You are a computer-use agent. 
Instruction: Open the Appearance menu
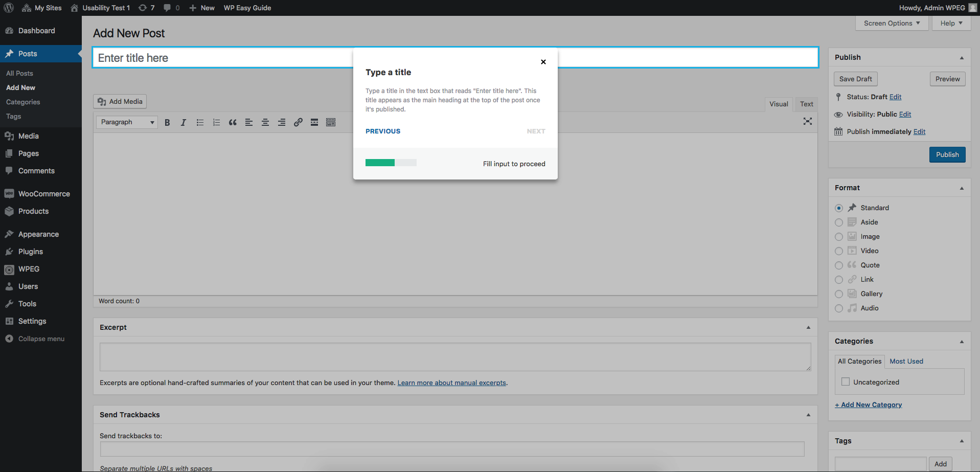coord(41,234)
